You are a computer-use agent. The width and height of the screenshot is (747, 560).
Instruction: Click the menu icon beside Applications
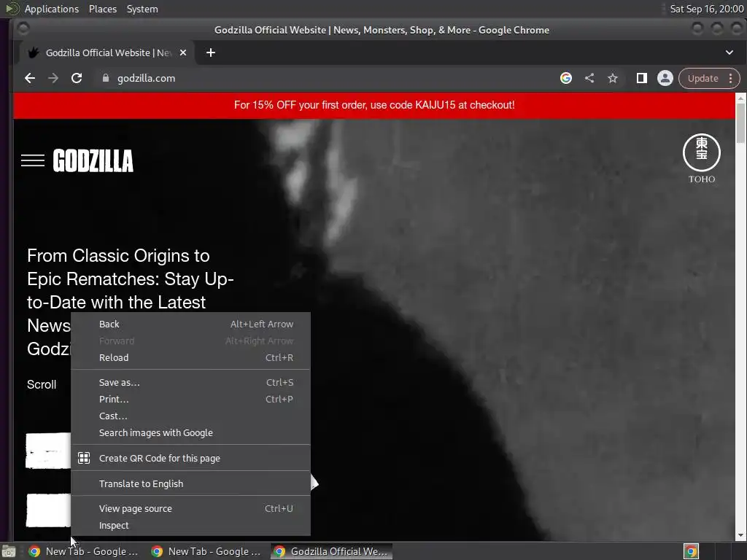coord(12,9)
